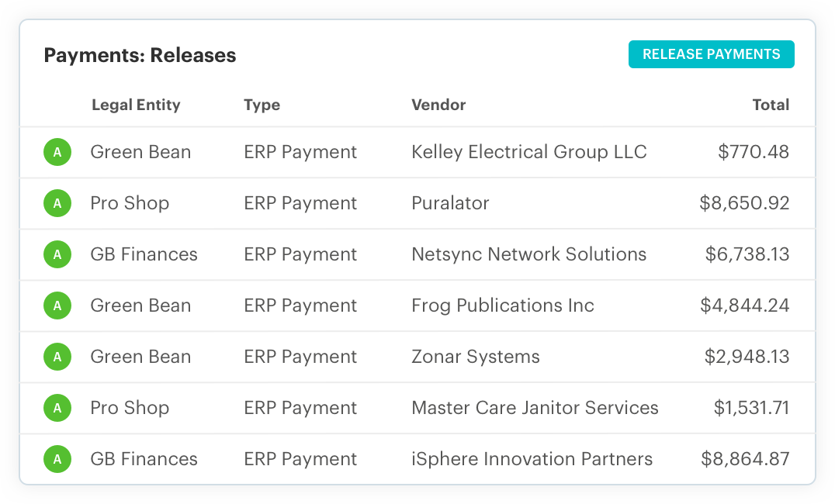Image resolution: width=835 pixels, height=504 pixels.
Task: Select the Type column header
Action: tap(262, 105)
